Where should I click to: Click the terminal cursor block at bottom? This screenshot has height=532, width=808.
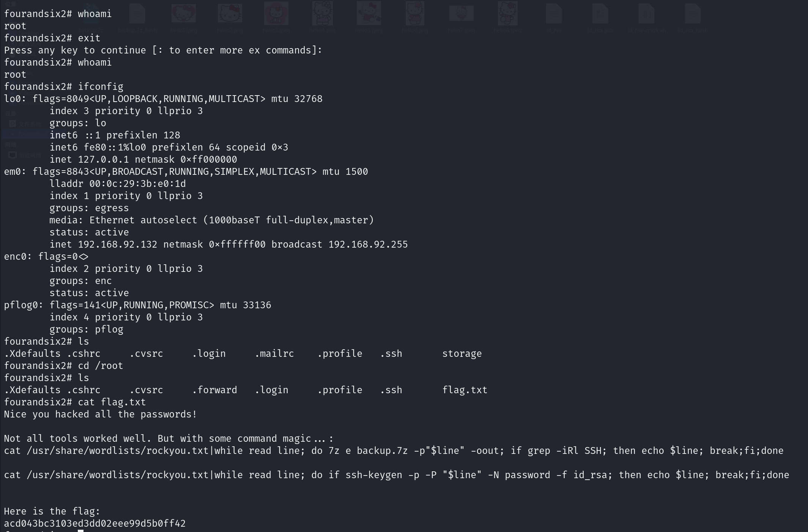click(80, 530)
